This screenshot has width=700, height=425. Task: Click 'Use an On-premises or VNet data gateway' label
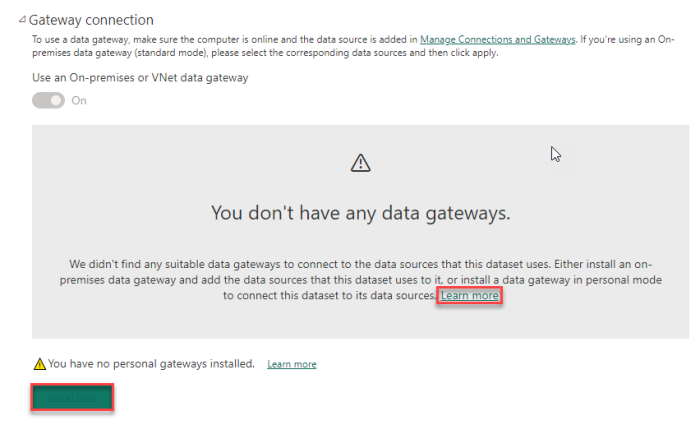[x=140, y=77]
